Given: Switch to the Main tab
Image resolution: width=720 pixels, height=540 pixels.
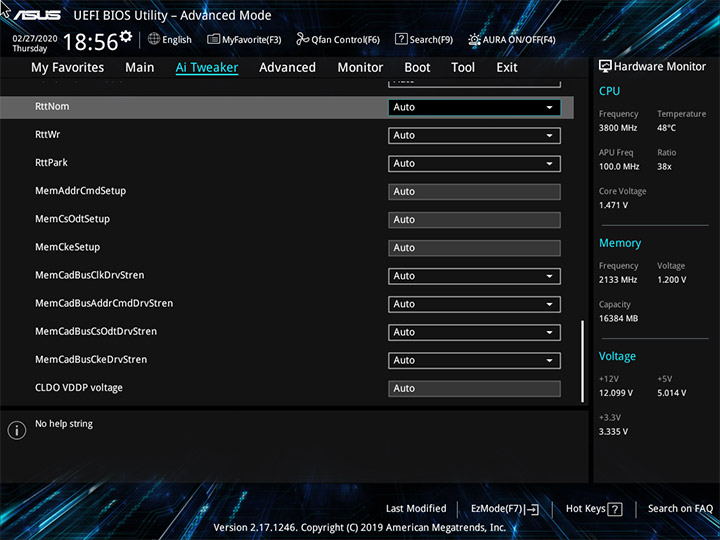Looking at the screenshot, I should click(x=140, y=68).
